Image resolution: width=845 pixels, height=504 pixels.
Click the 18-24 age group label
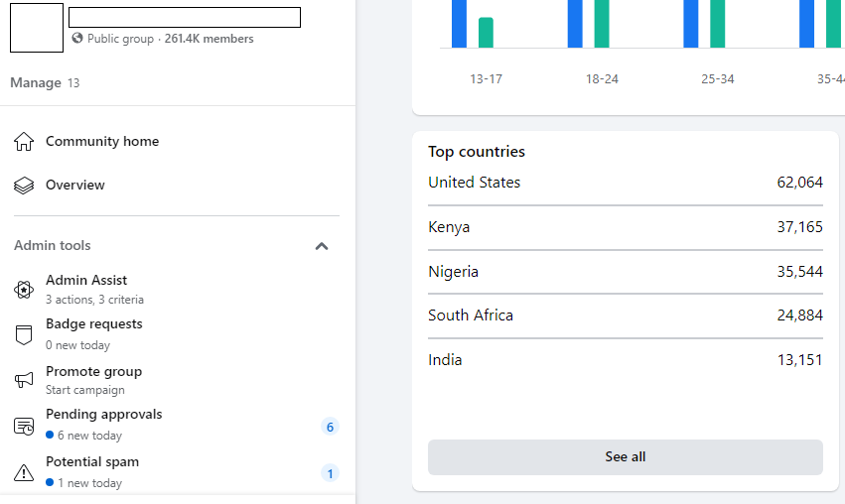coord(602,79)
